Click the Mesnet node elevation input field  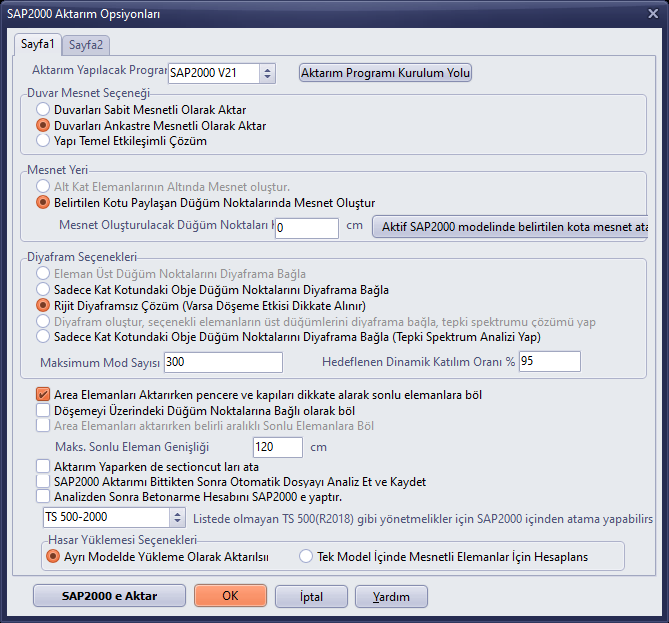(x=307, y=228)
